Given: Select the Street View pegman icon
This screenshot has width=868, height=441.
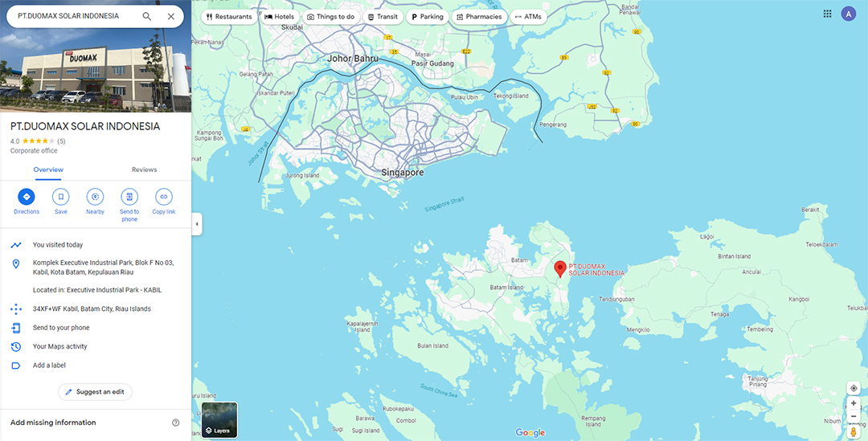Looking at the screenshot, I should click(854, 431).
